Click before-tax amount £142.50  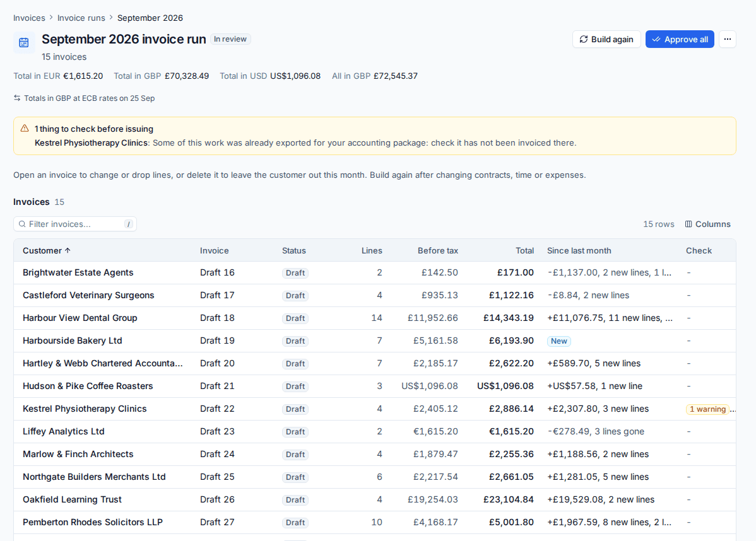[x=440, y=272]
